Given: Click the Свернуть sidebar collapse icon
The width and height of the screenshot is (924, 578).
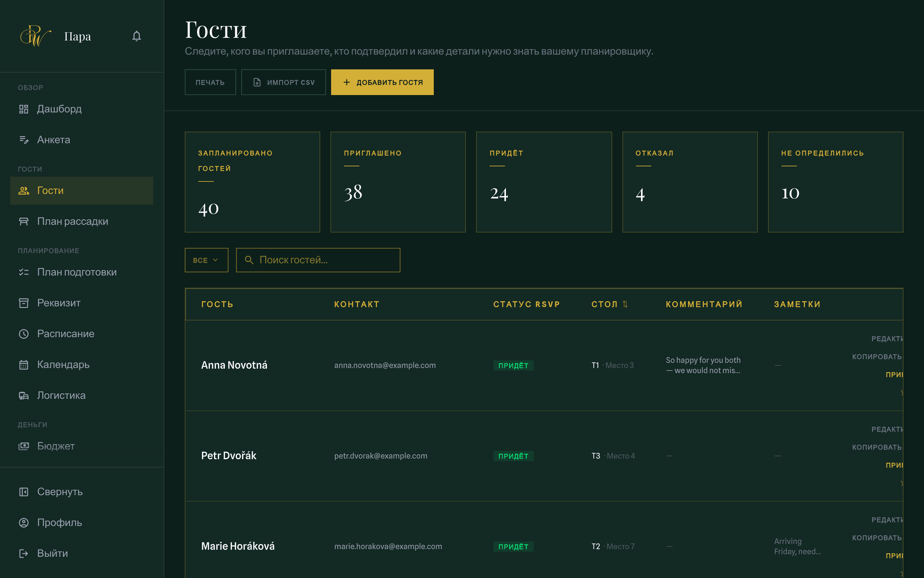Looking at the screenshot, I should 24,492.
